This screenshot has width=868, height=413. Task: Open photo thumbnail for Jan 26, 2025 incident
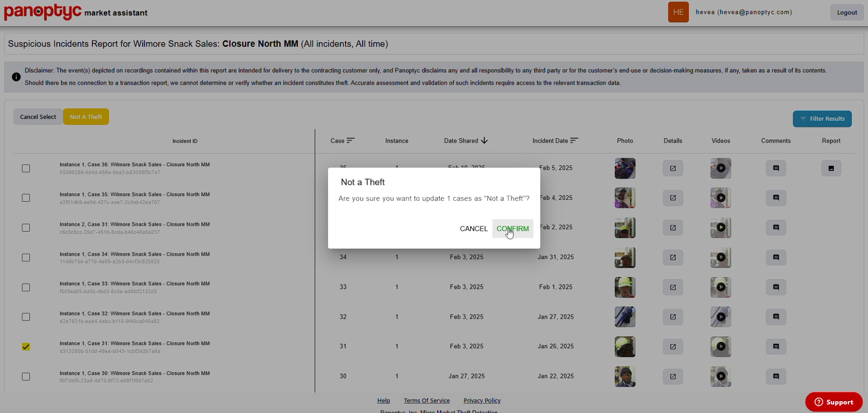625,347
